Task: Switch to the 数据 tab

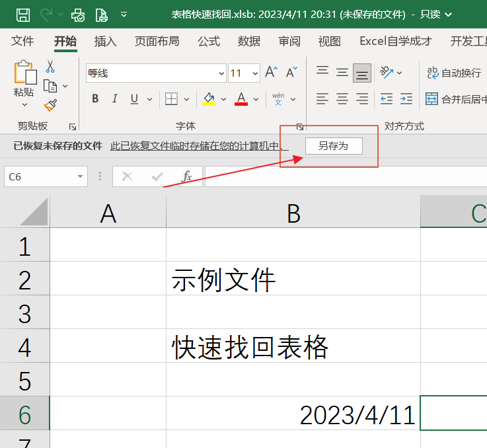Action: coord(248,41)
